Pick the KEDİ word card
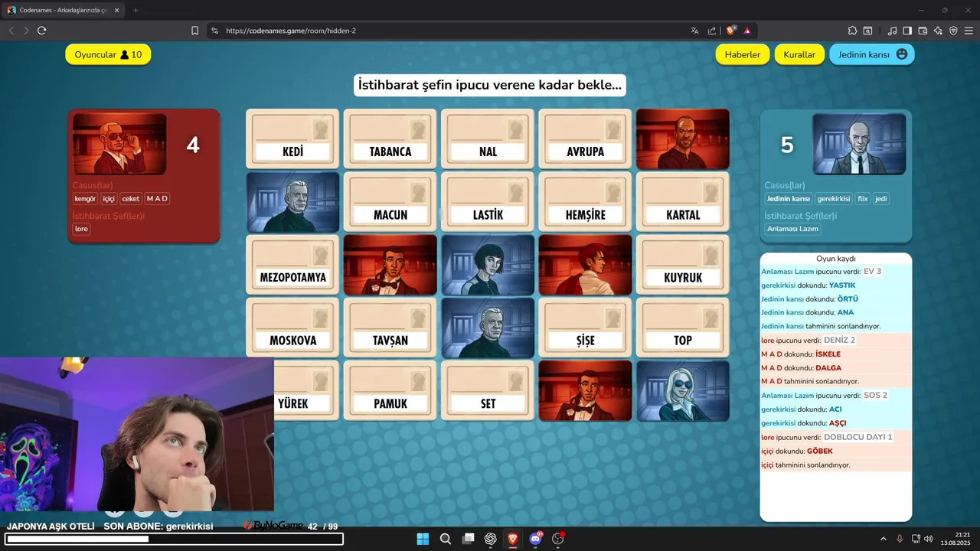This screenshot has width=980, height=551. pyautogui.click(x=292, y=139)
